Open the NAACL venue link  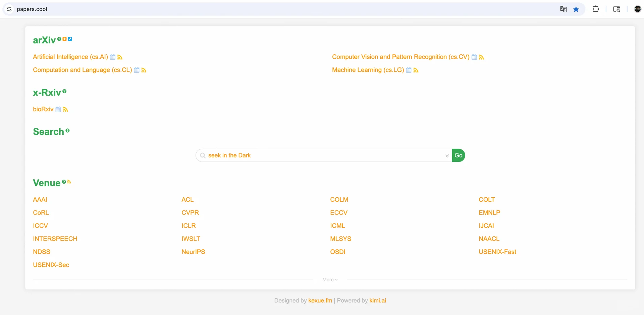click(489, 239)
